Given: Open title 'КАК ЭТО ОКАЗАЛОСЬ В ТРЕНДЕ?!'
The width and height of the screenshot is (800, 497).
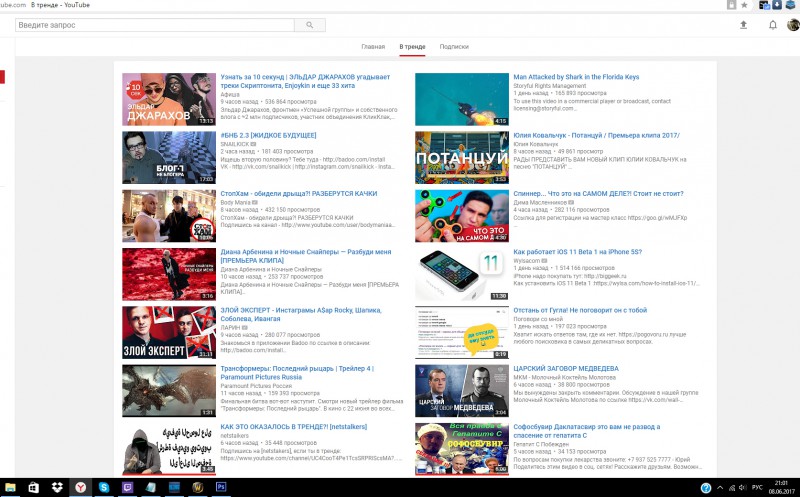Looking at the screenshot, I should (x=294, y=427).
